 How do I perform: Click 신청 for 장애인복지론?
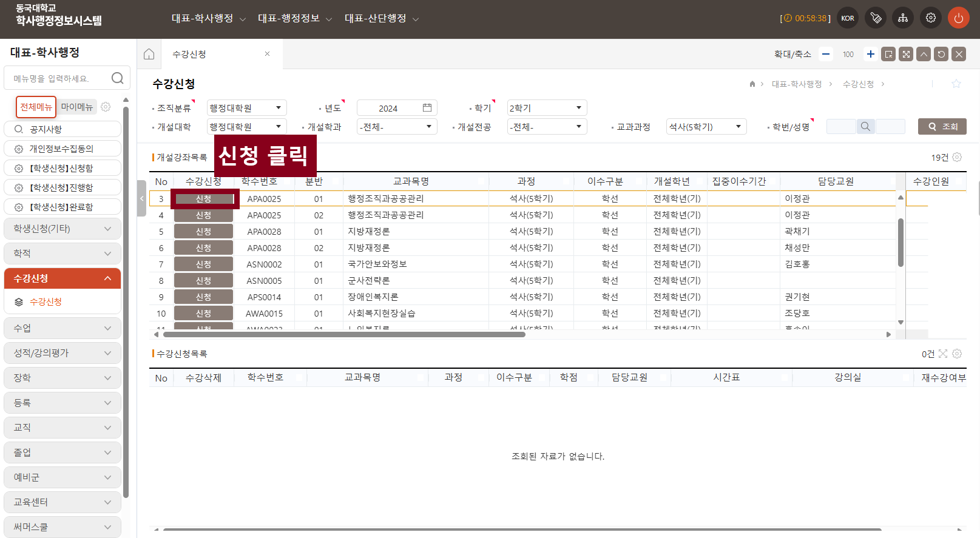point(204,297)
